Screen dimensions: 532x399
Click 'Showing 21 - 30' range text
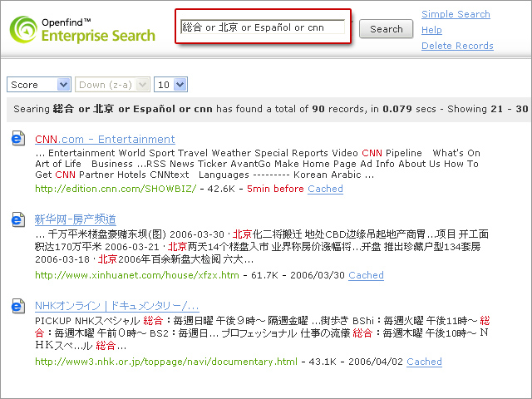(x=488, y=109)
